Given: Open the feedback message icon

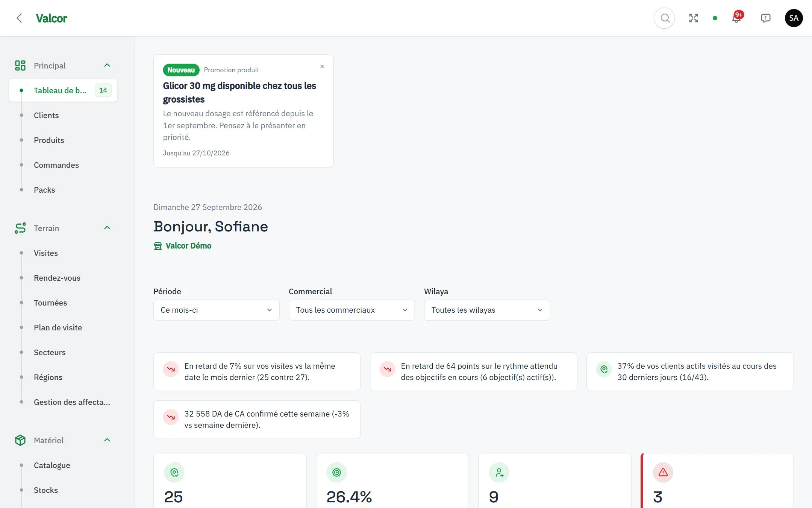Looking at the screenshot, I should tap(765, 18).
